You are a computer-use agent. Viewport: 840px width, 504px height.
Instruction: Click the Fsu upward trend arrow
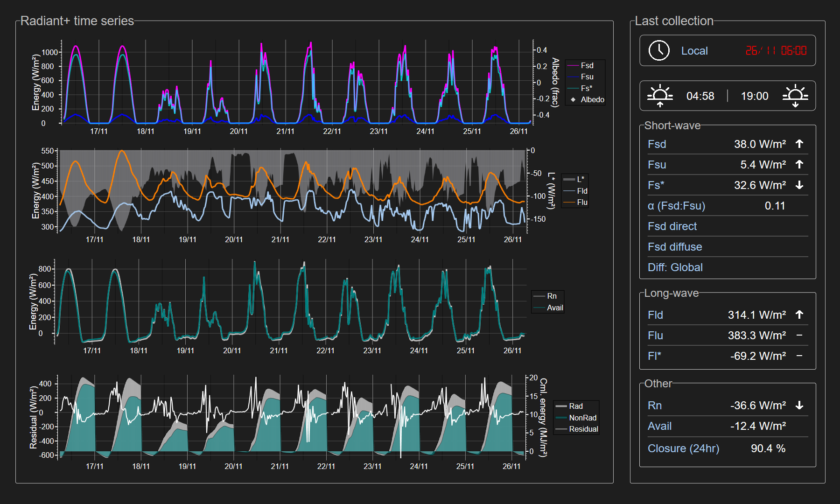pyautogui.click(x=799, y=164)
